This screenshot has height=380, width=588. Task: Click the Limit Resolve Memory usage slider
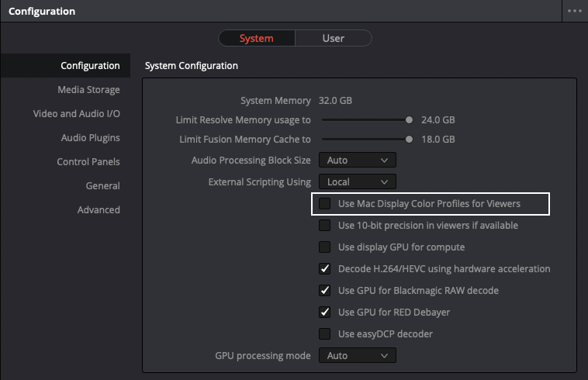(x=367, y=120)
